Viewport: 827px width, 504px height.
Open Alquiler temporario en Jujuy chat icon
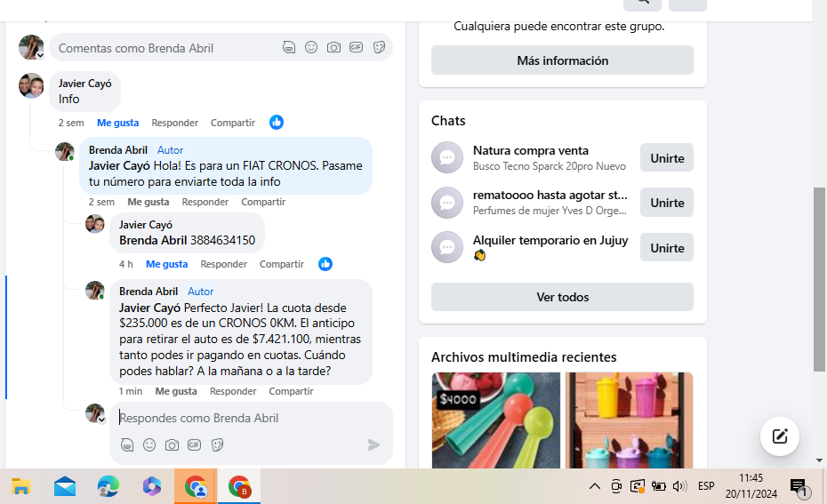(x=447, y=247)
